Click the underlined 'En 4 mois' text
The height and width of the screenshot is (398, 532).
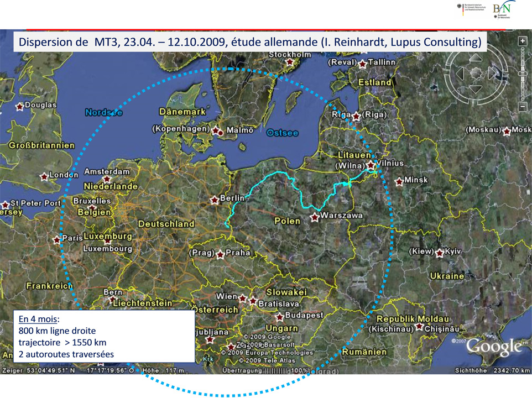coord(39,319)
